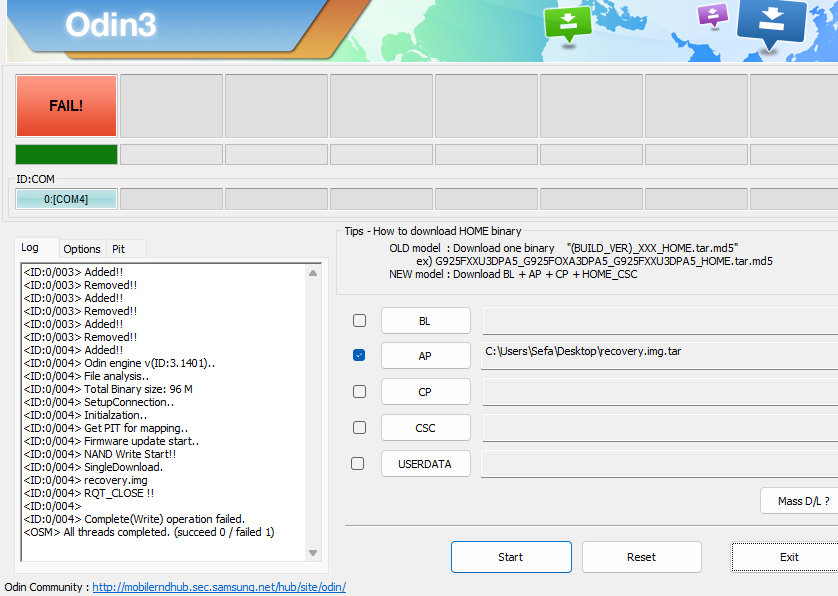Click the purple download icon in banner
The height and width of the screenshot is (596, 838).
tap(713, 16)
